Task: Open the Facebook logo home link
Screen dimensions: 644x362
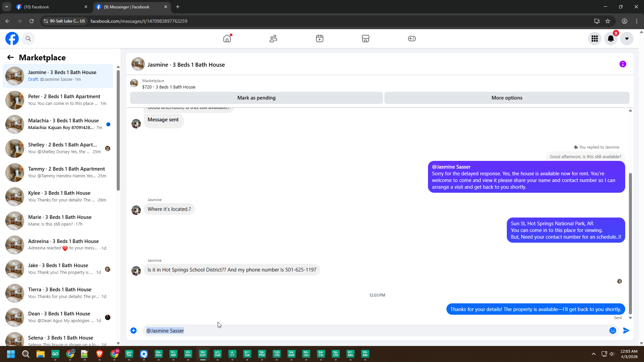Action: (x=12, y=39)
